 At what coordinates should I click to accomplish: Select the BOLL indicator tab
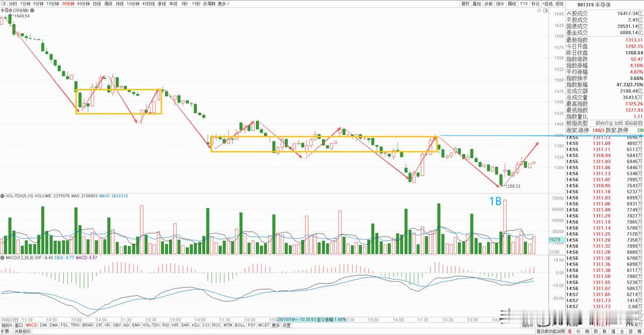pos(240,325)
